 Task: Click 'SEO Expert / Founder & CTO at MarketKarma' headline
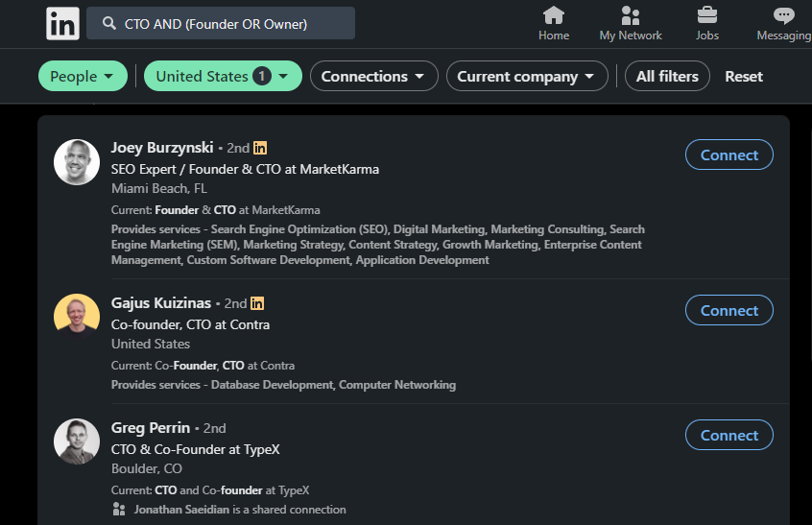coord(245,169)
